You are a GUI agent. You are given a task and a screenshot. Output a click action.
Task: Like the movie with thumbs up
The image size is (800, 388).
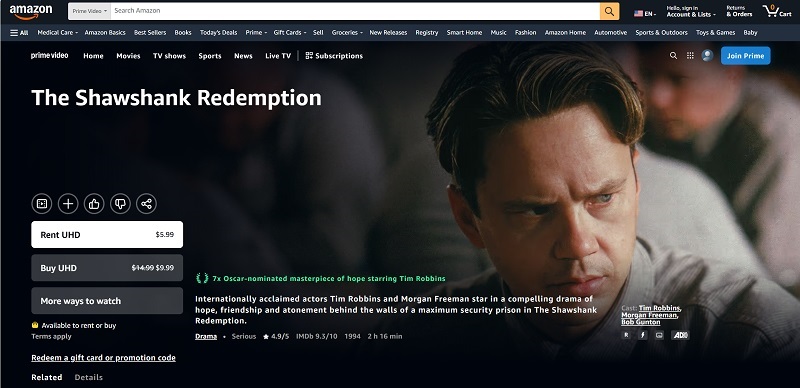click(x=94, y=204)
